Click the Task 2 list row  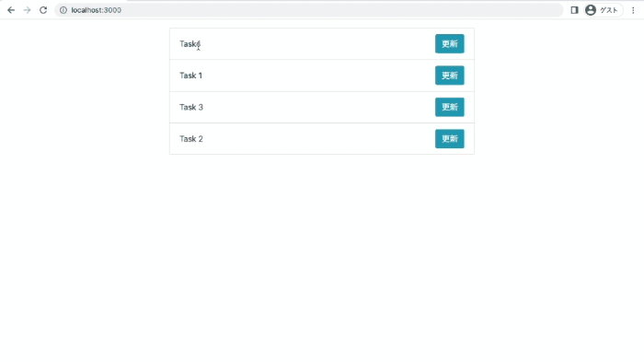click(322, 139)
